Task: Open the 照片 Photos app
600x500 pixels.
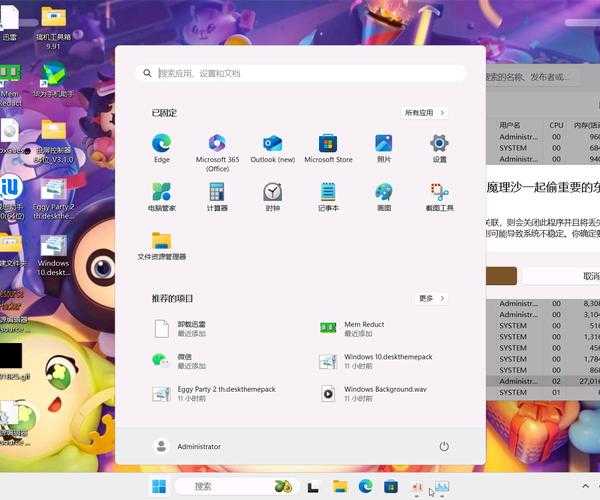Action: 384,149
